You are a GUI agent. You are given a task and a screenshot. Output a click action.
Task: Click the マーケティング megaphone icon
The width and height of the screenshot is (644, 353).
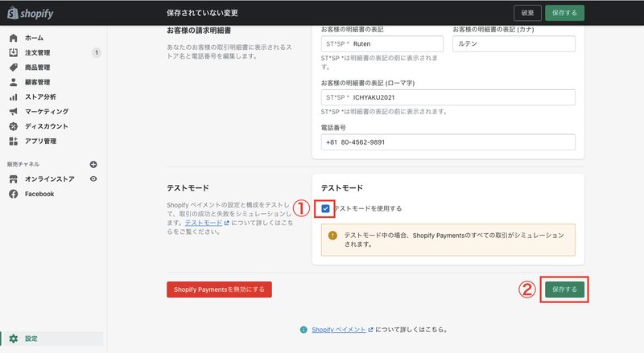coord(13,111)
